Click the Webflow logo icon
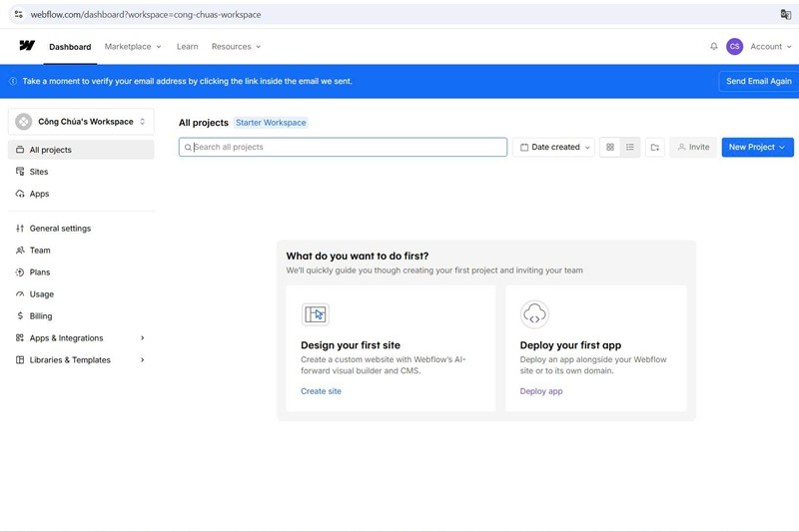 coord(27,46)
